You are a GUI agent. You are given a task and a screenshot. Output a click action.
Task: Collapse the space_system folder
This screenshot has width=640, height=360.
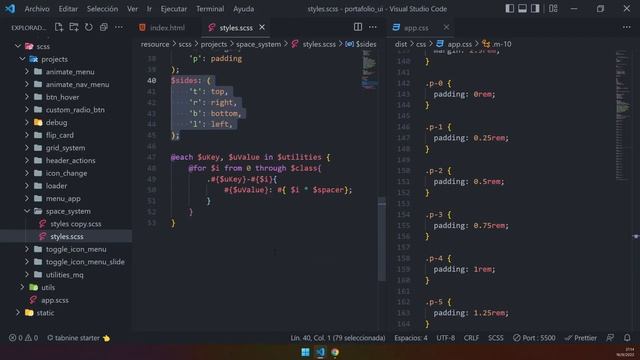click(x=27, y=211)
